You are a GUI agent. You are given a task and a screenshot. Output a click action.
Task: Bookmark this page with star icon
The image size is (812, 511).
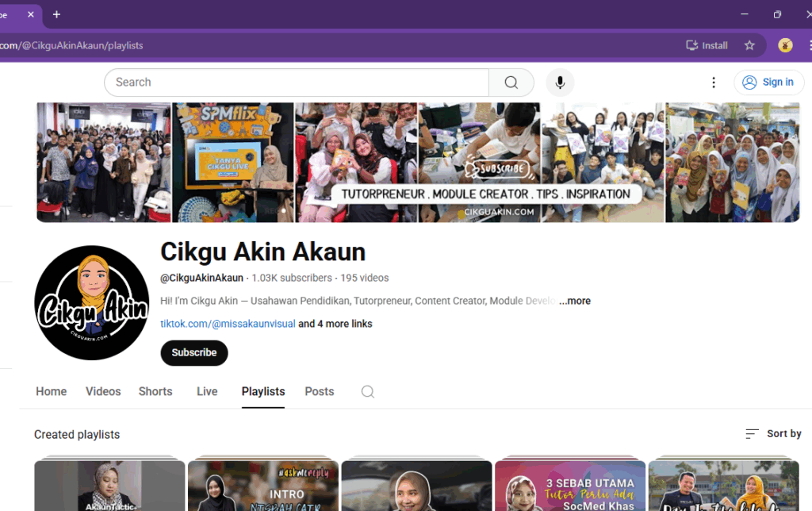pos(749,45)
